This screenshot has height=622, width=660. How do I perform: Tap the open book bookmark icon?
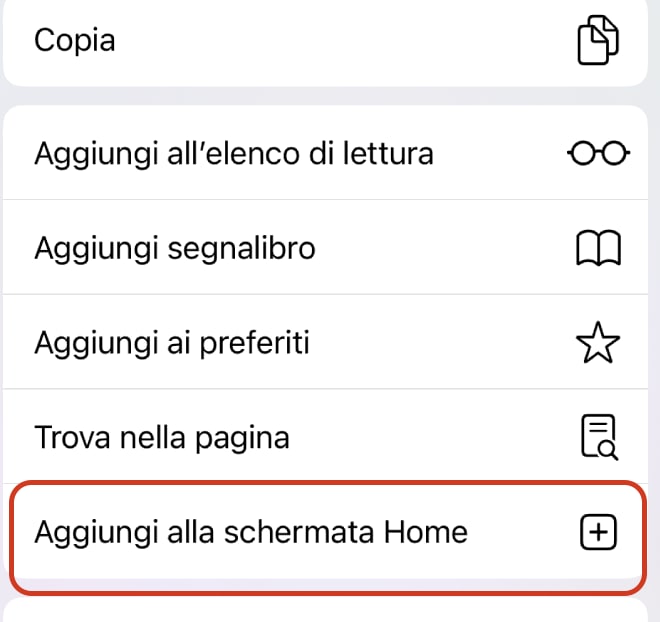(598, 248)
